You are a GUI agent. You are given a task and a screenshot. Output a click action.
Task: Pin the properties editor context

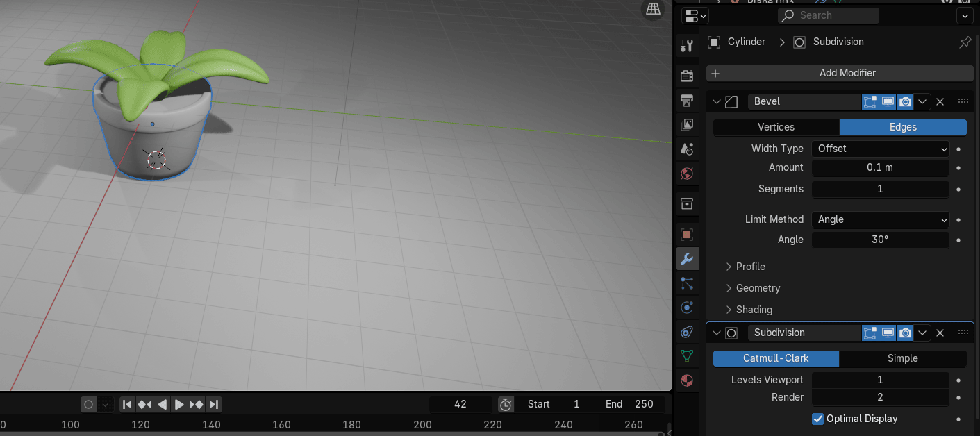coord(965,42)
